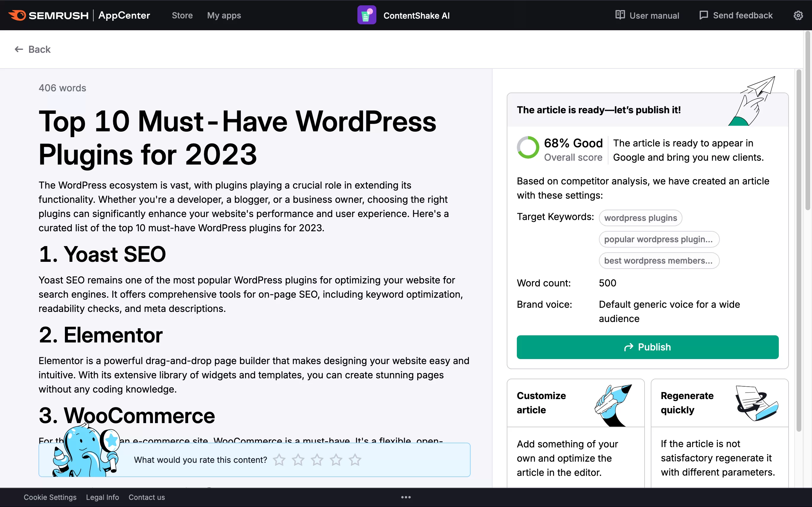Click the Settings gear icon
Viewport: 812px width, 507px height.
click(x=799, y=15)
